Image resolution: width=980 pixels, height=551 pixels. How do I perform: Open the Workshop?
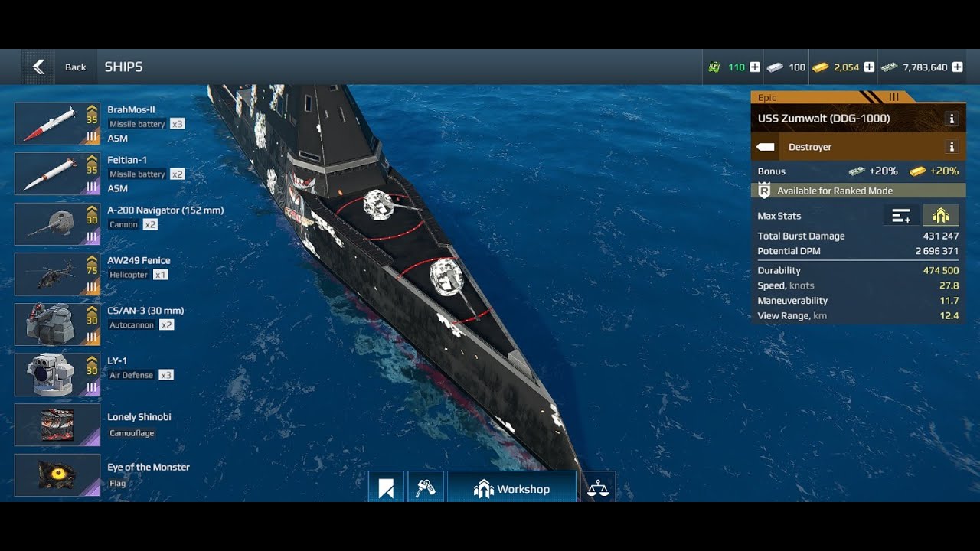click(x=511, y=488)
